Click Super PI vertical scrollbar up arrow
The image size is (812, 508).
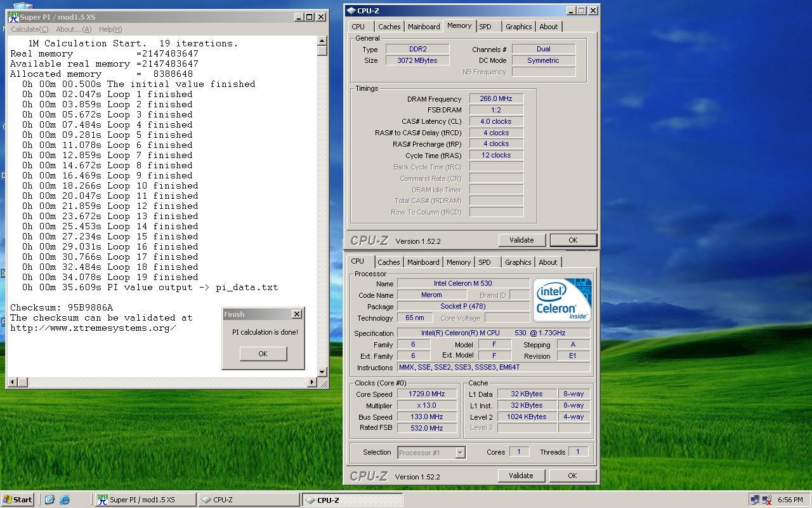(x=322, y=41)
